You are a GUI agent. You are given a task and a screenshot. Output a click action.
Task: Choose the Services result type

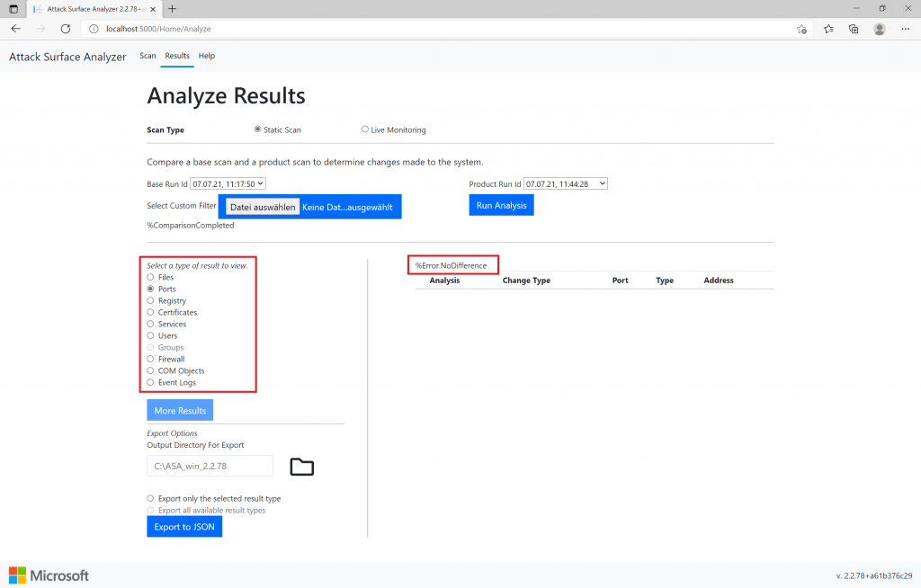click(150, 325)
